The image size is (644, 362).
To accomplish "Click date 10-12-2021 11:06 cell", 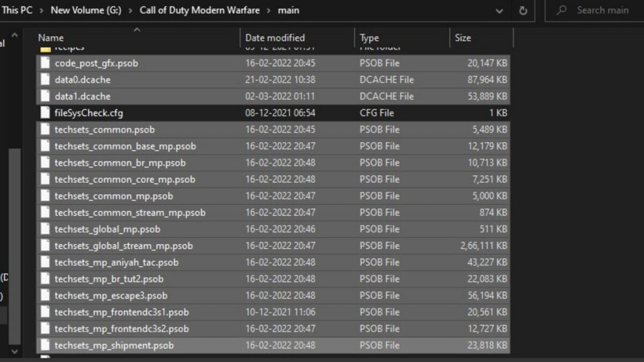I will [280, 312].
